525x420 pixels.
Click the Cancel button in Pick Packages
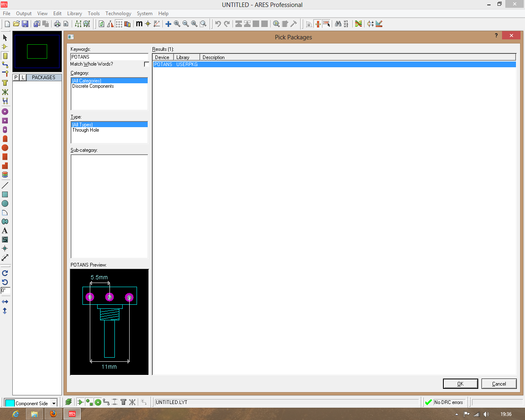click(499, 383)
